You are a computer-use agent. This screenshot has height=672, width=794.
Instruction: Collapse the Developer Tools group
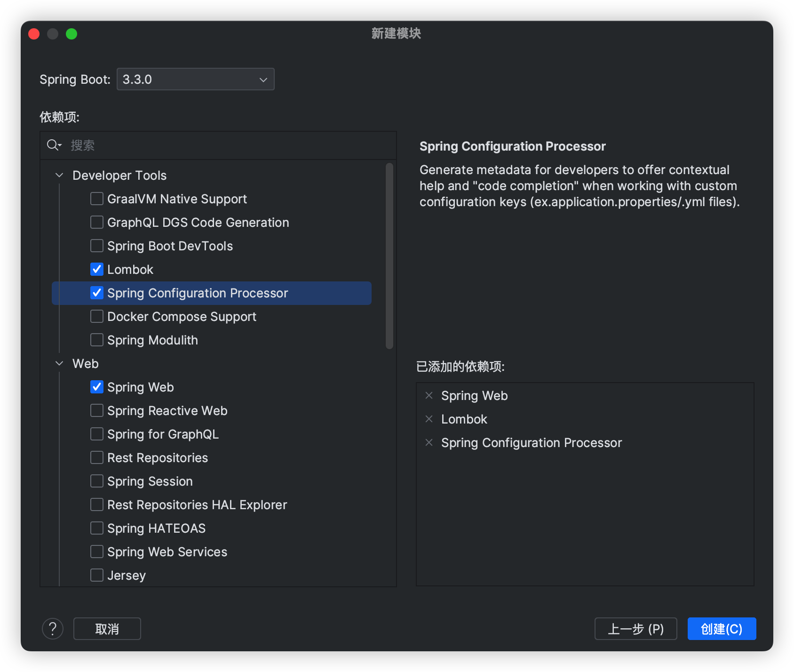point(59,175)
